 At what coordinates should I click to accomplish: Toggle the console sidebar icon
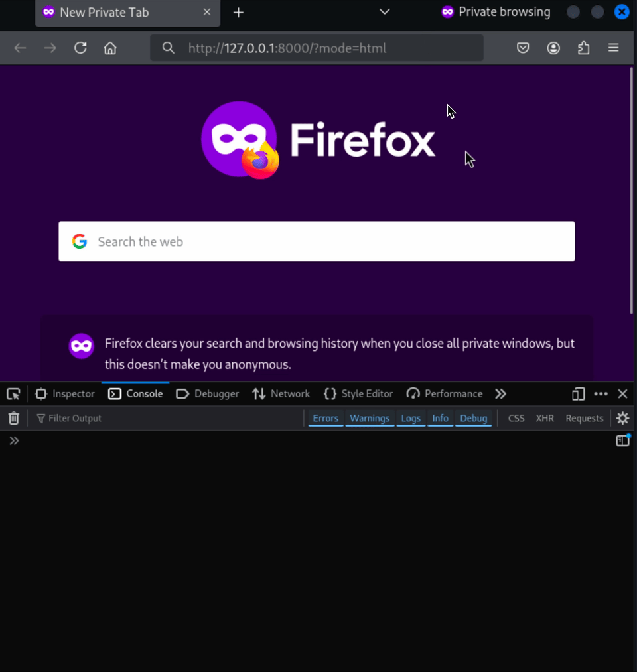[x=622, y=440]
